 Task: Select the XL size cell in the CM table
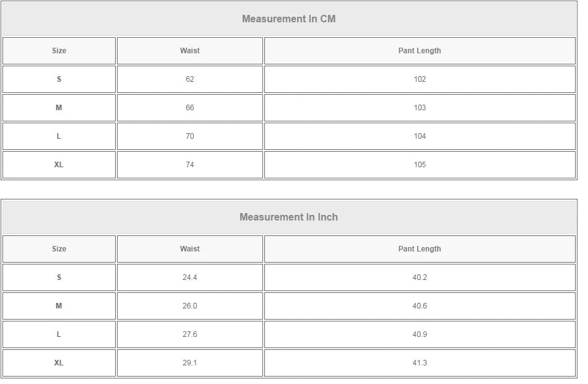pos(59,165)
